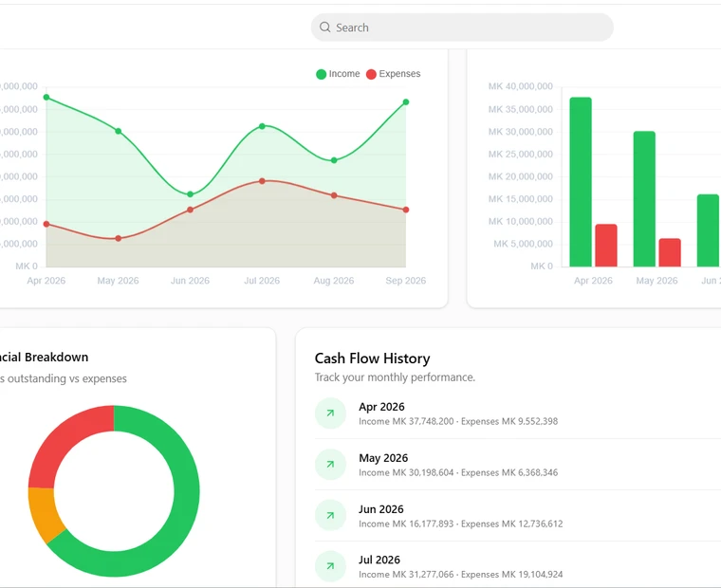
Task: Click the arrow icon beside May 2026 entry
Action: (x=330, y=465)
